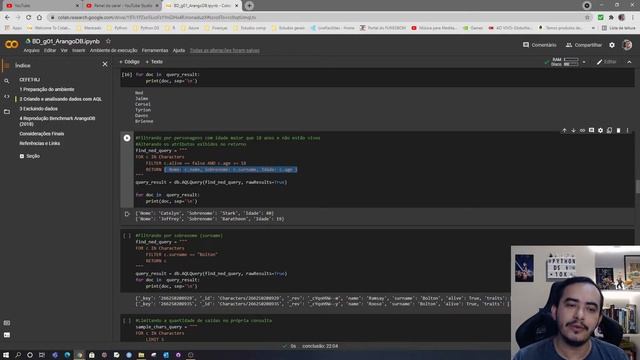Copy link to the selected cell
Viewport: 640px width, 360px height.
click(582, 130)
